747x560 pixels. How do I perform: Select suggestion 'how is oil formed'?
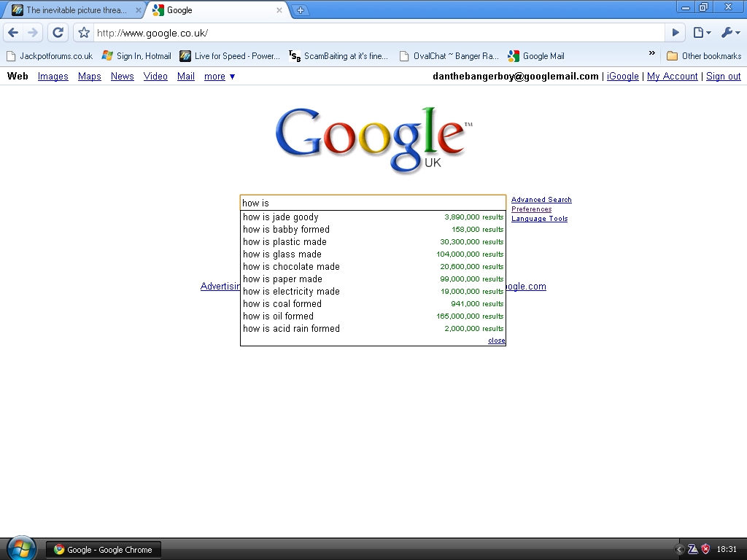[x=373, y=316]
